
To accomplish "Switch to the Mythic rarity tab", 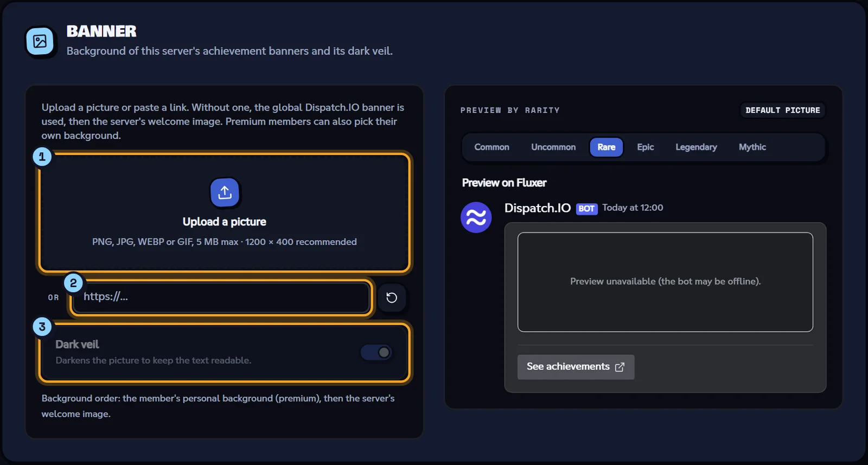I will pyautogui.click(x=752, y=147).
